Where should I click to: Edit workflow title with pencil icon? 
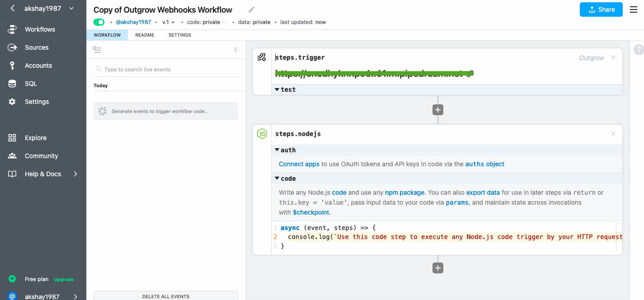[252, 9]
